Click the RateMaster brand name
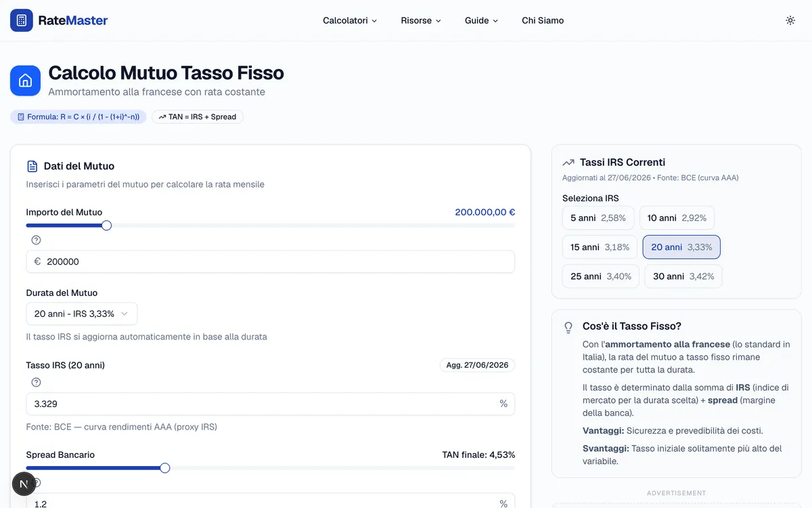 [73, 20]
